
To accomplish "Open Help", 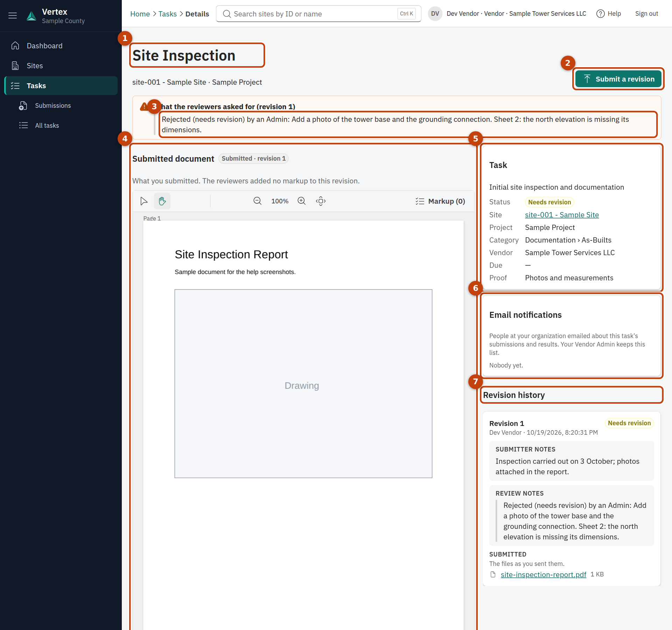I will (609, 14).
